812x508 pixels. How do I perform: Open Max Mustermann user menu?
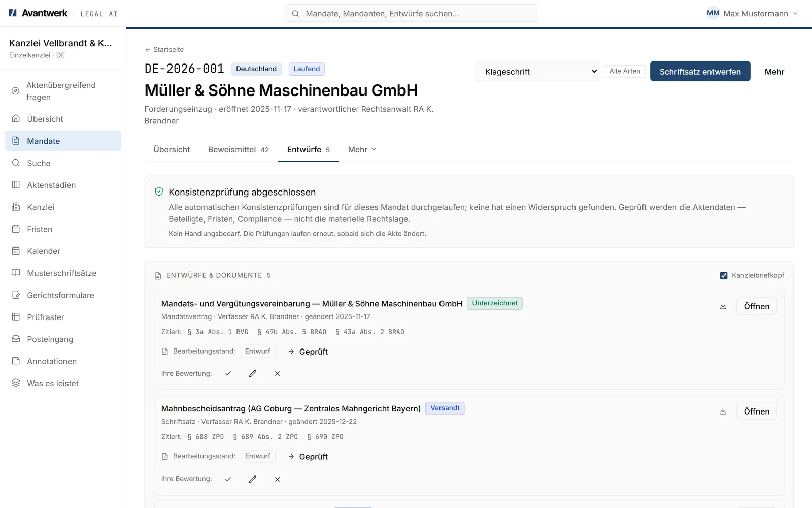click(x=752, y=14)
